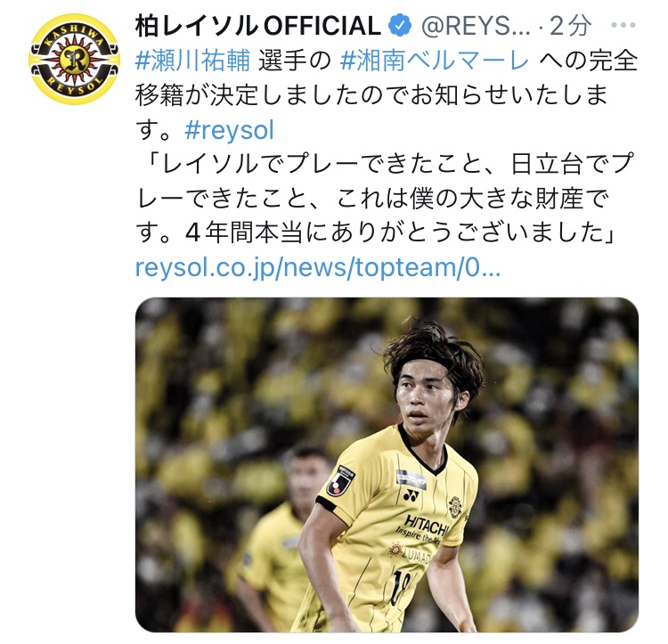Open the #瀬川祐輔 hashtag
The height and width of the screenshot is (644, 668).
tap(193, 61)
